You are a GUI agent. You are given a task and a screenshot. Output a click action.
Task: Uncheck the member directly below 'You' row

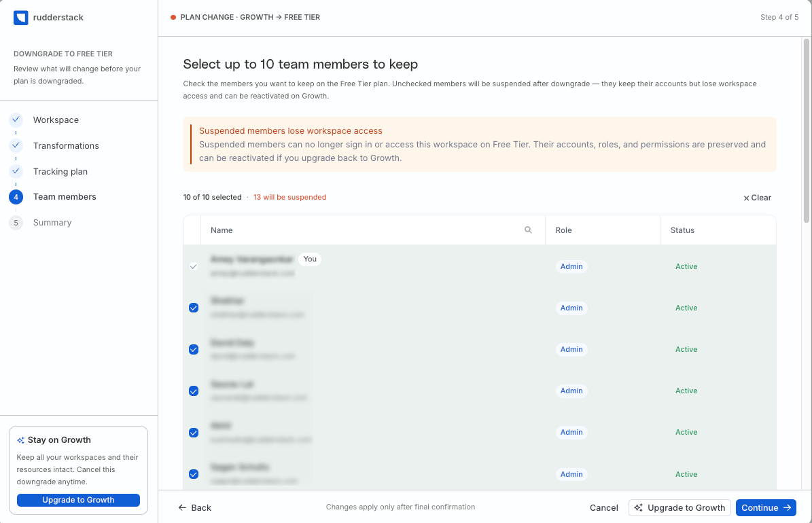(x=194, y=308)
